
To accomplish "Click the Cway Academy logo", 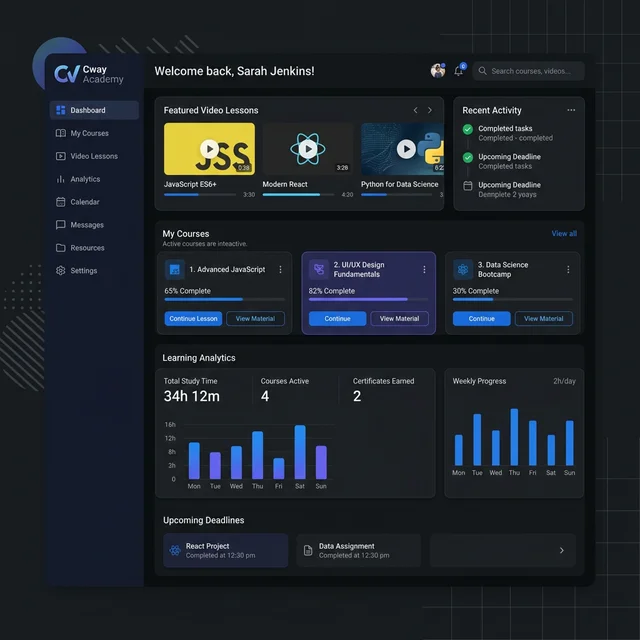I will coord(67,74).
